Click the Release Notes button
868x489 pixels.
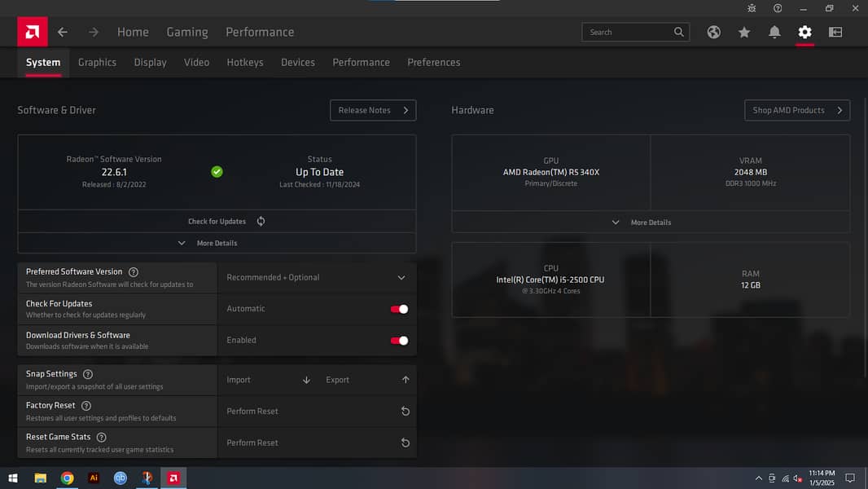point(373,110)
